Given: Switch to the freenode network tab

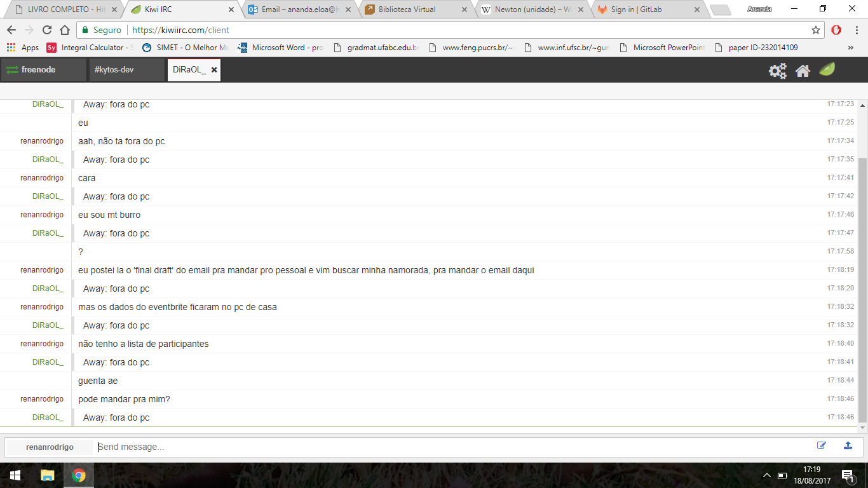Looking at the screenshot, I should click(x=44, y=70).
